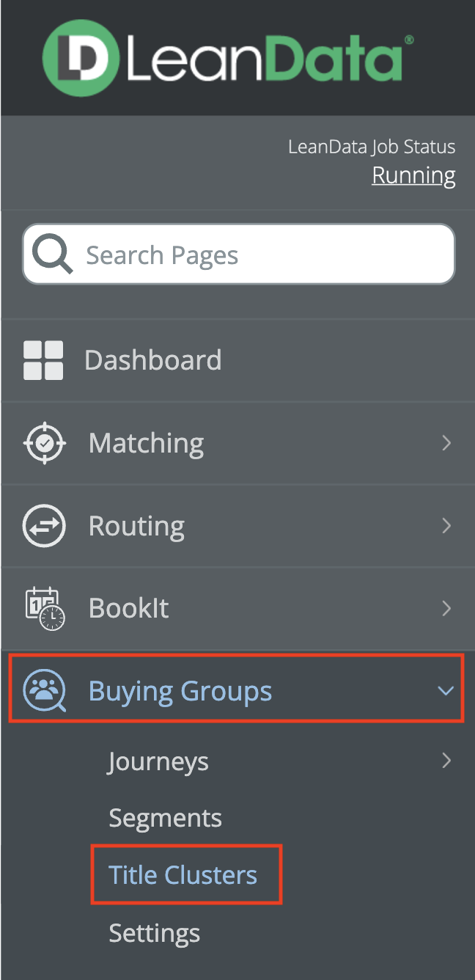The width and height of the screenshot is (475, 980).
Task: Expand the Matching submenu chevron
Action: click(446, 443)
